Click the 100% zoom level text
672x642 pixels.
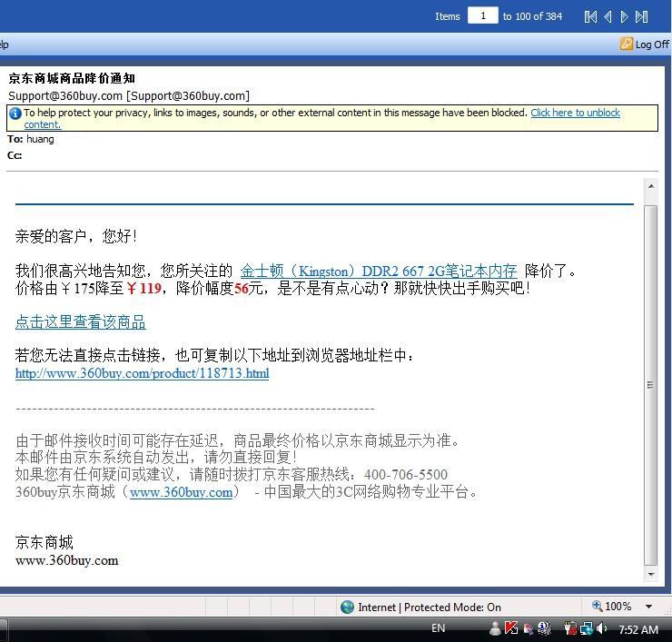coord(618,606)
